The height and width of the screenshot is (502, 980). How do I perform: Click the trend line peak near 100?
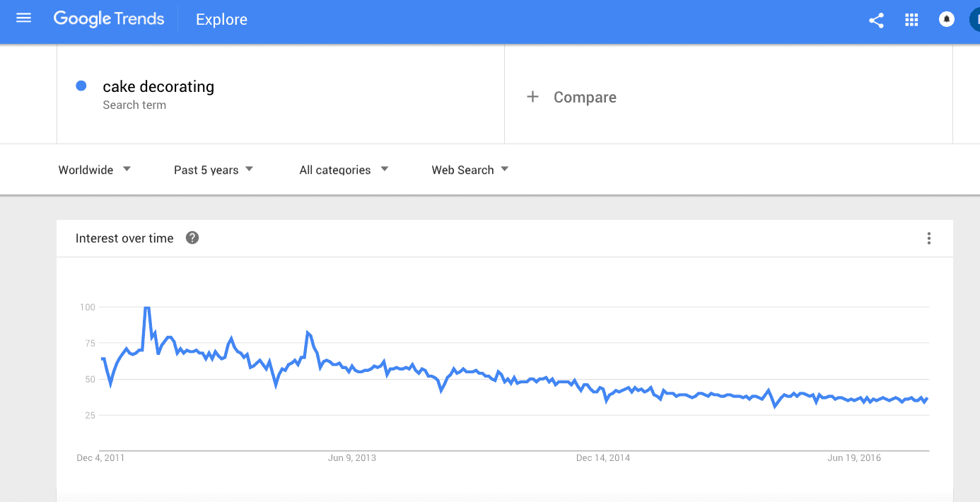(146, 308)
